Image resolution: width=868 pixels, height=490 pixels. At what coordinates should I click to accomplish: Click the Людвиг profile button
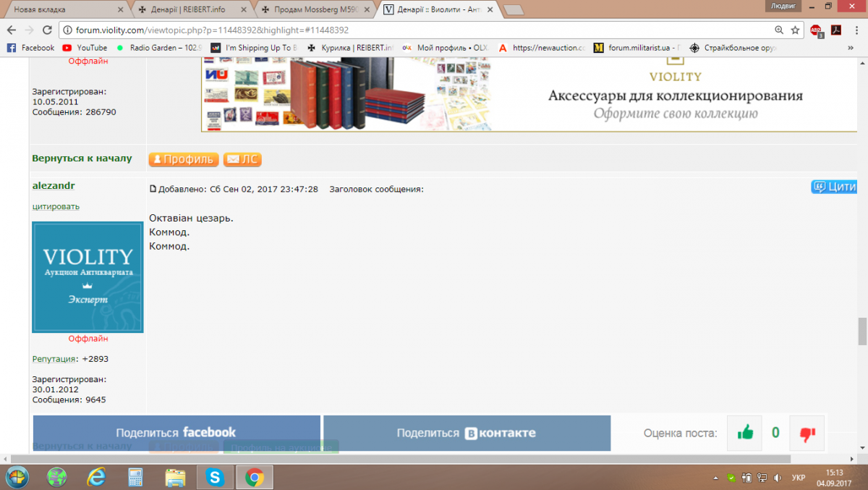pos(784,5)
